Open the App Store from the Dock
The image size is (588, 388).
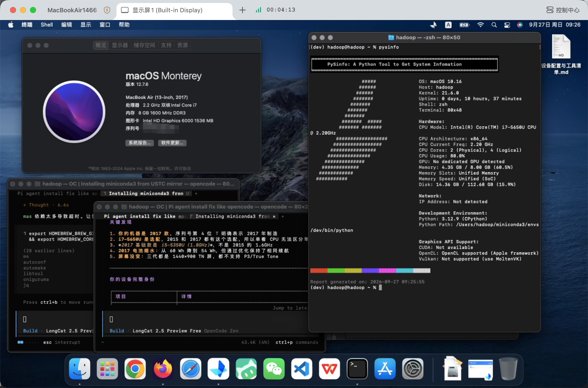pyautogui.click(x=385, y=369)
